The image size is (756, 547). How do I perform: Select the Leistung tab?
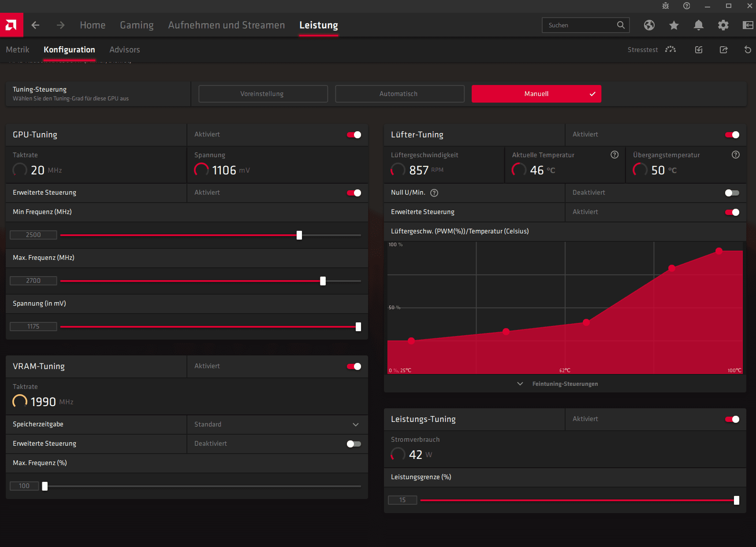point(319,25)
